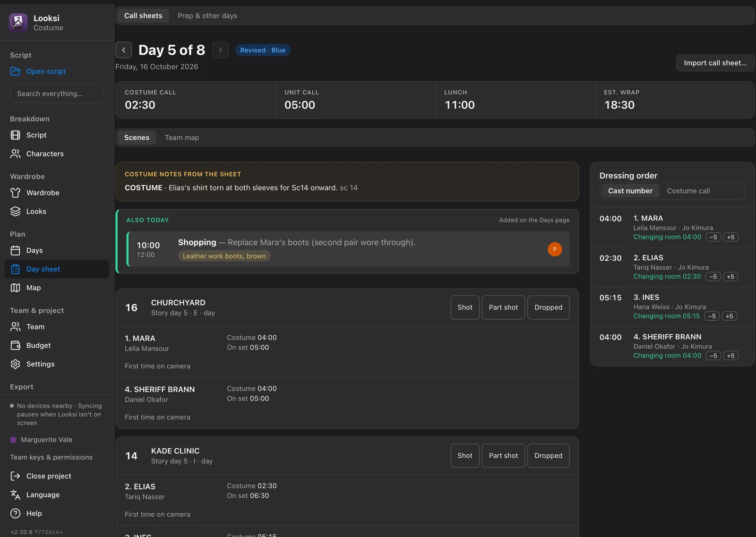Mark scene 14 Kade Clinic as Shot
The height and width of the screenshot is (537, 756).
(x=465, y=456)
